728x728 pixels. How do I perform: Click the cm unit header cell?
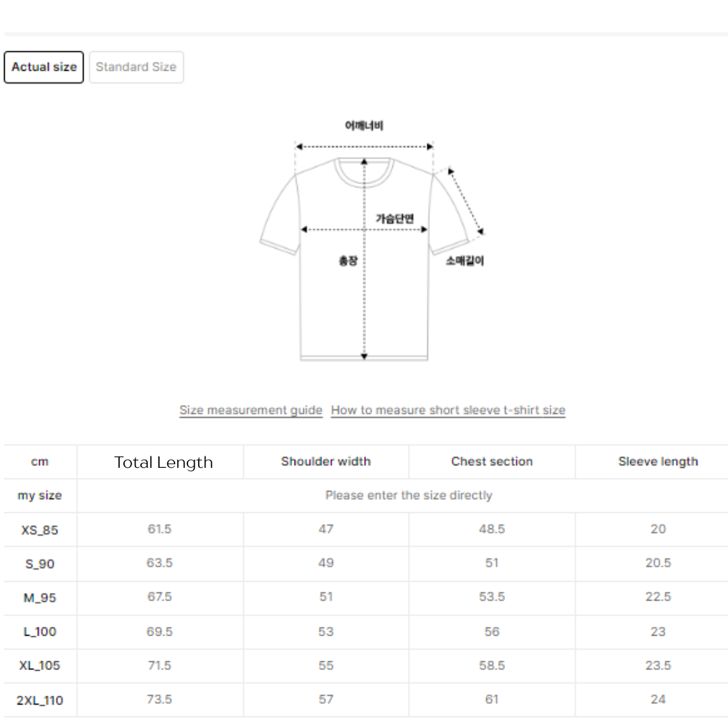(40, 462)
